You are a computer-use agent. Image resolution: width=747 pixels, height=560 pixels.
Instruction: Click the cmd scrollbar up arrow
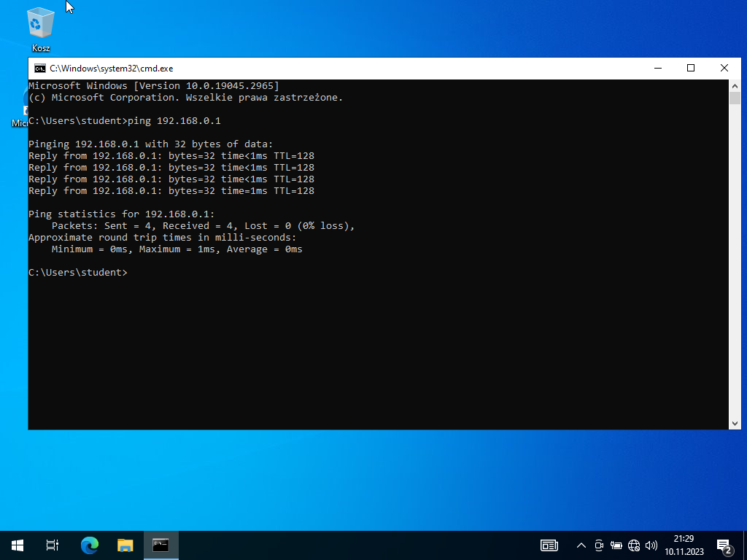tap(735, 86)
